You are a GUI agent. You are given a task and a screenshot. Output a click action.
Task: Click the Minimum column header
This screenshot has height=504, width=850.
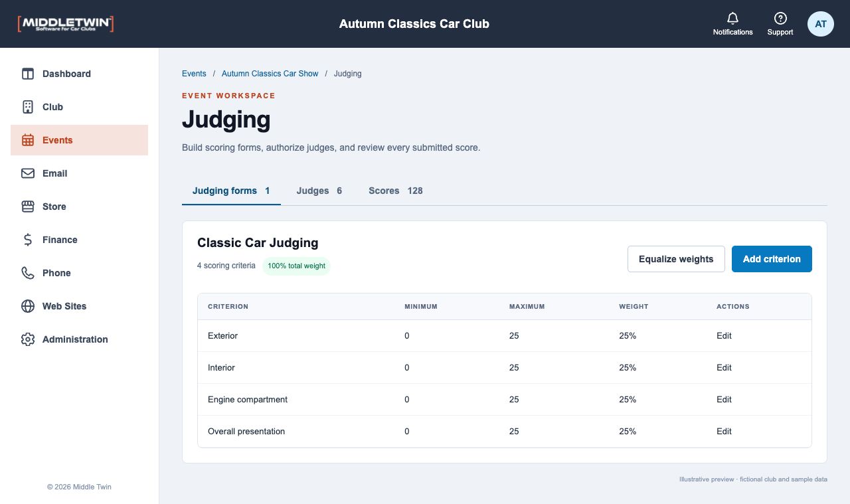tap(421, 307)
